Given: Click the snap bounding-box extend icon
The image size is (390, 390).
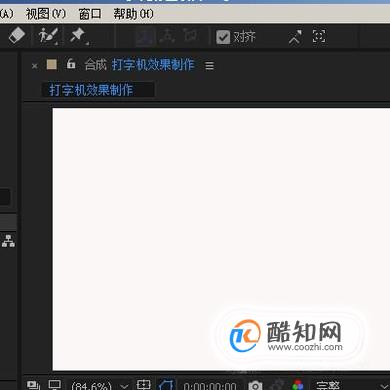Looking at the screenshot, I should point(319,36).
